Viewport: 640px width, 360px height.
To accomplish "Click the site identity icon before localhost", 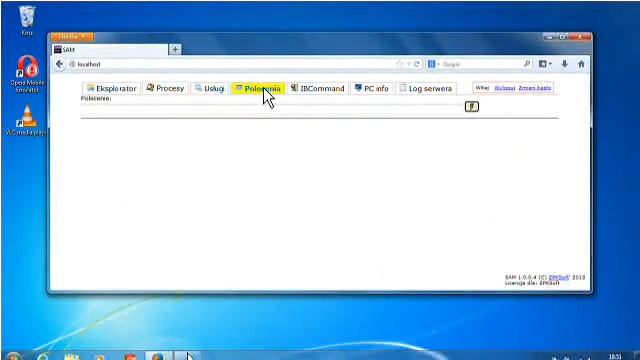I will (x=72, y=64).
